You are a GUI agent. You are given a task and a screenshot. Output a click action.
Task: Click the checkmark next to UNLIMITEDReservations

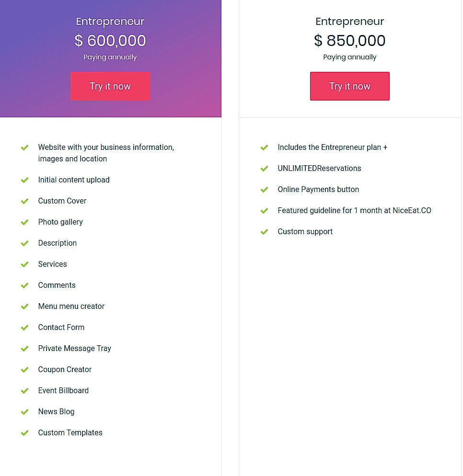[264, 169]
